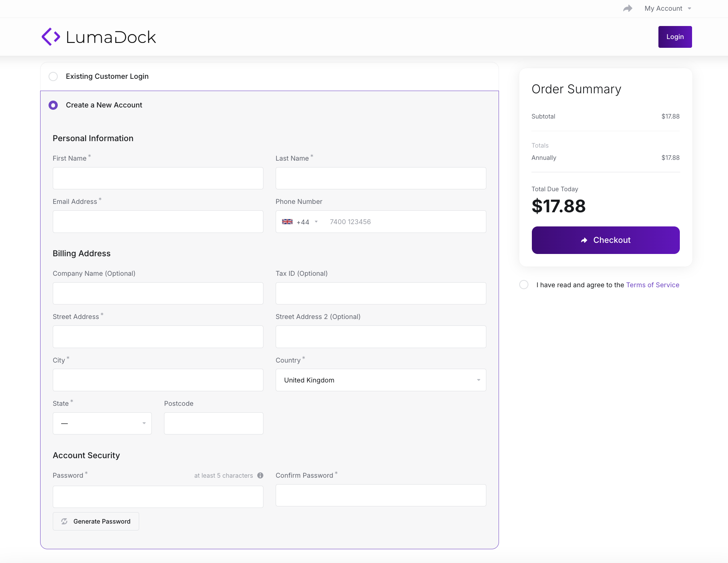This screenshot has width=728, height=563.
Task: Click the 'at least 5 characters' hint
Action: tap(224, 475)
